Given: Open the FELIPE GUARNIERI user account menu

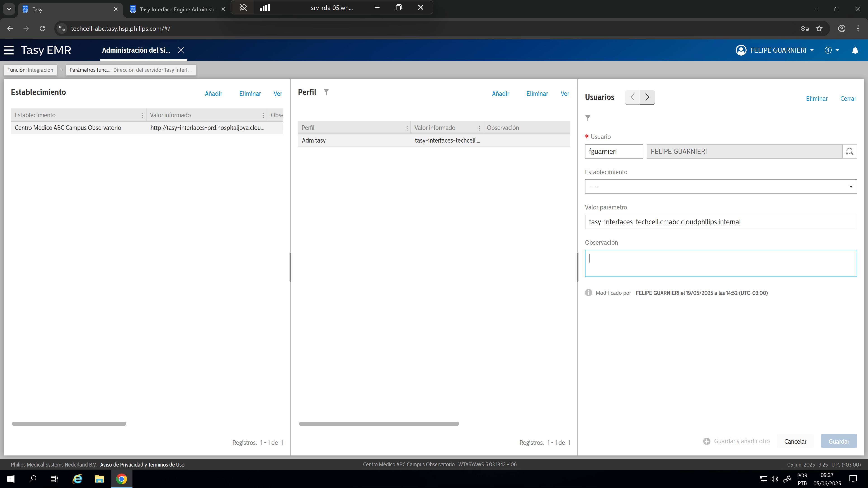Looking at the screenshot, I should [x=775, y=50].
